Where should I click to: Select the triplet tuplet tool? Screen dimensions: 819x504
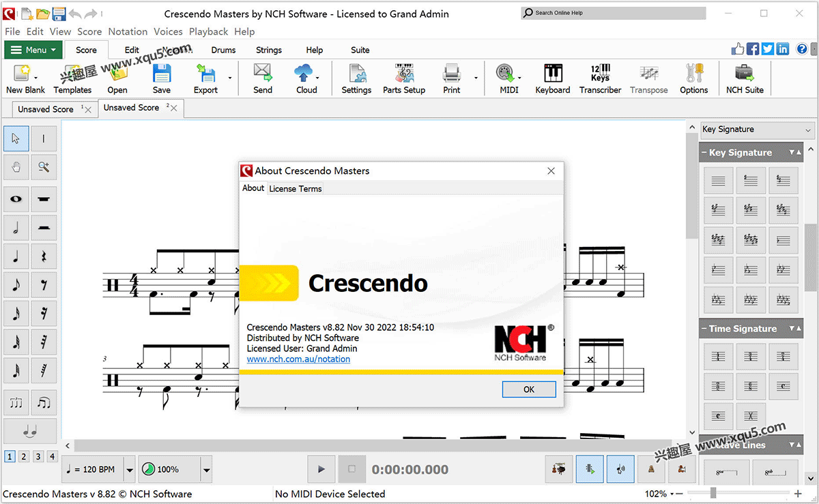[16, 403]
